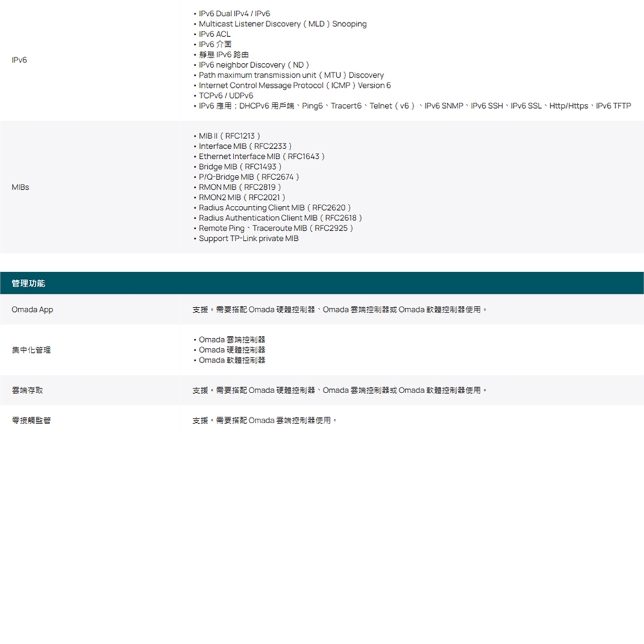The width and height of the screenshot is (644, 644).
Task: Click the 雲端存取 row label
Action: [28, 390]
